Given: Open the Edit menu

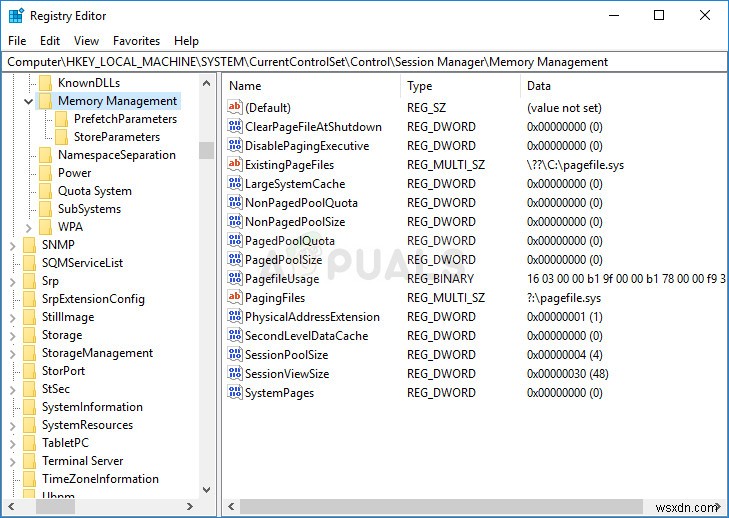Looking at the screenshot, I should point(50,41).
